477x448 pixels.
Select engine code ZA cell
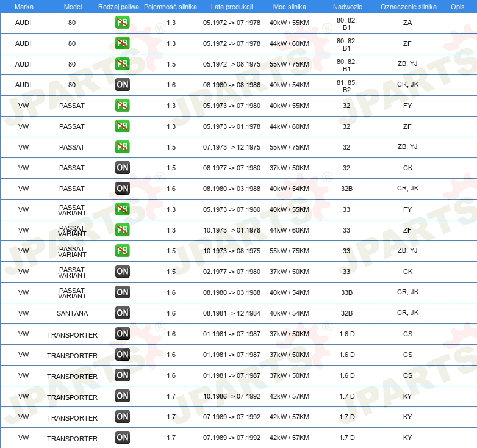pos(407,23)
